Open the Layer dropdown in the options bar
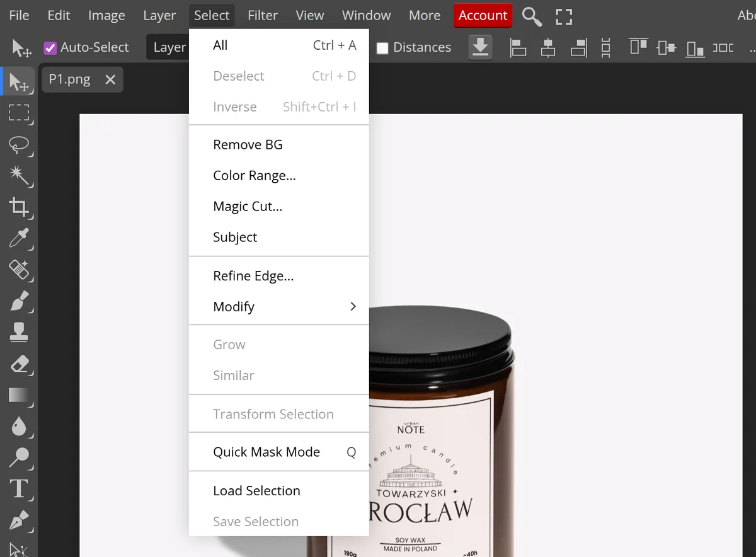This screenshot has height=557, width=756. coord(168,47)
